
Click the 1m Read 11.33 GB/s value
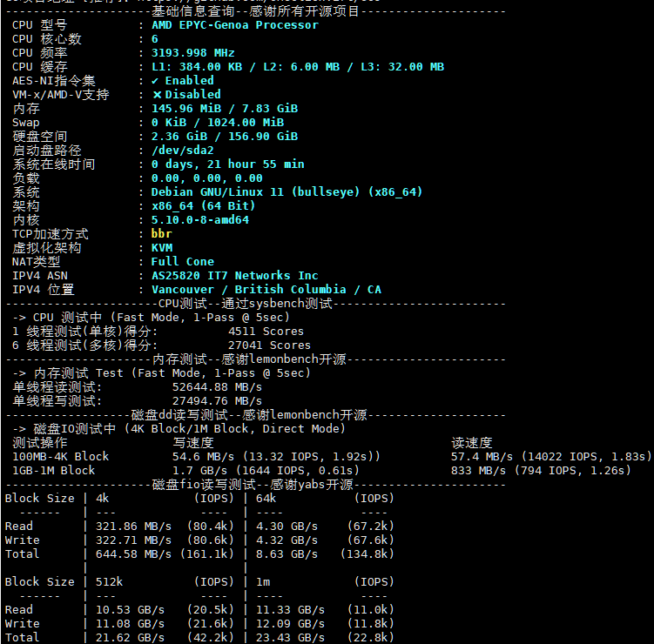pyautogui.click(x=284, y=609)
